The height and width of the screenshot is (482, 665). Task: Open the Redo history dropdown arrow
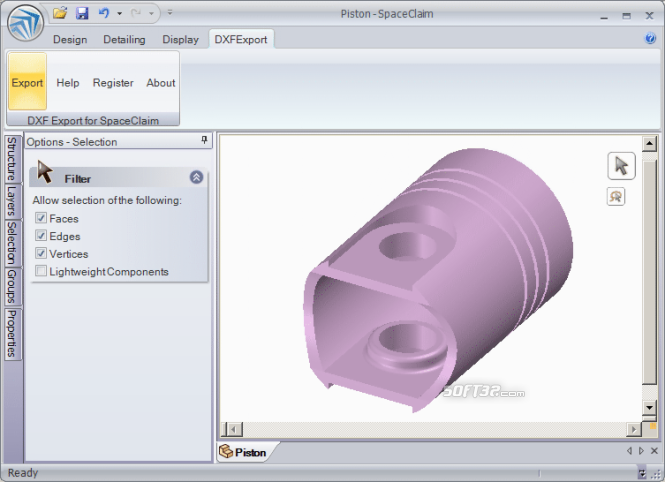coord(151,14)
